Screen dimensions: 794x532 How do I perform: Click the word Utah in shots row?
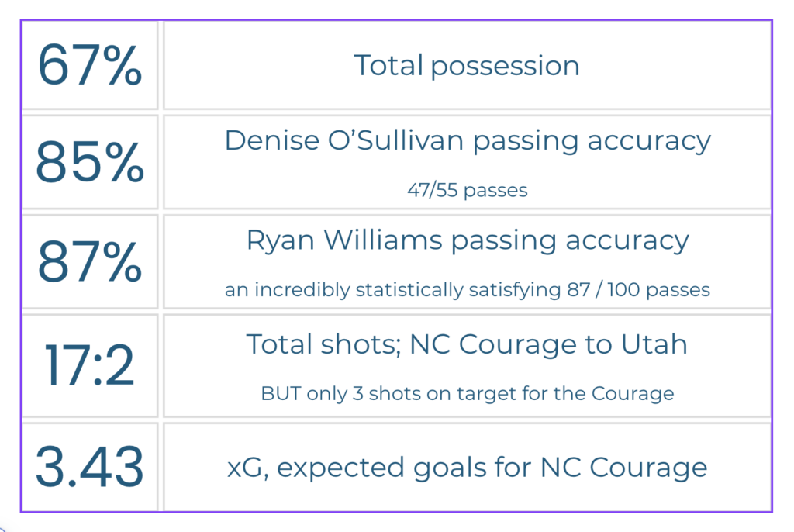654,344
